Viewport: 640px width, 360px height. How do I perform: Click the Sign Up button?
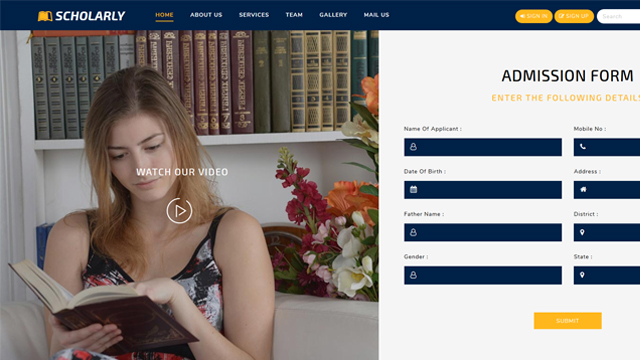[x=574, y=16]
